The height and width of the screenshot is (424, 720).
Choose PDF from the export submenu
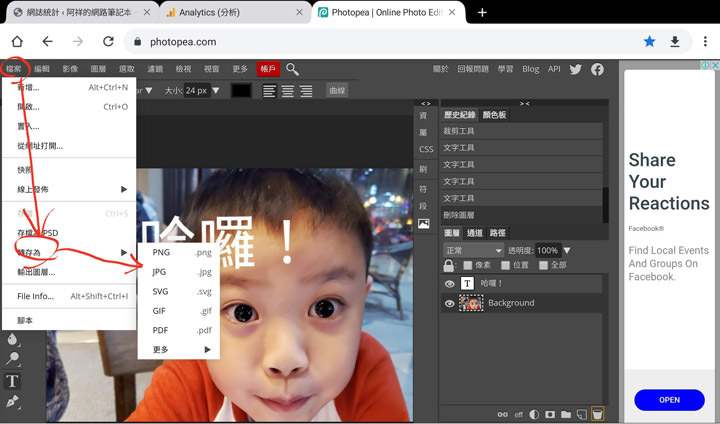pyautogui.click(x=179, y=330)
